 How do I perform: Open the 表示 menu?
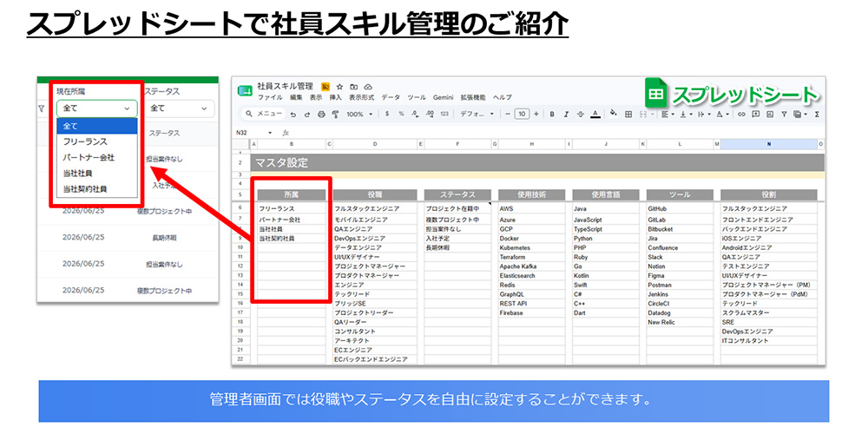pos(316,97)
